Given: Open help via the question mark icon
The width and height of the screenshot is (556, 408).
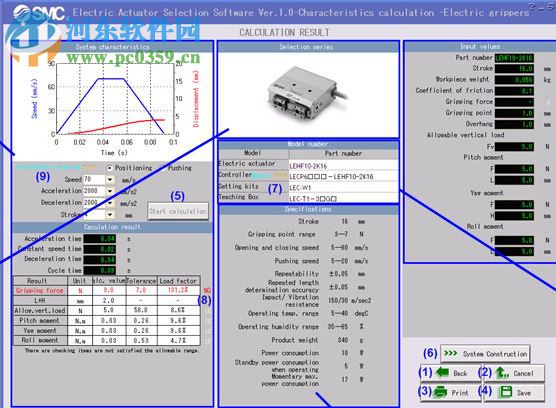Looking at the screenshot, I should (532, 6).
